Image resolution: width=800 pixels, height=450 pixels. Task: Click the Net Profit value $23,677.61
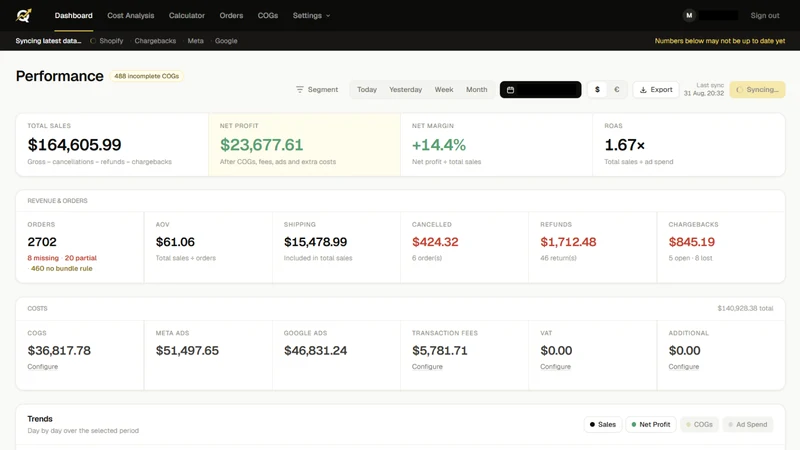click(x=262, y=145)
